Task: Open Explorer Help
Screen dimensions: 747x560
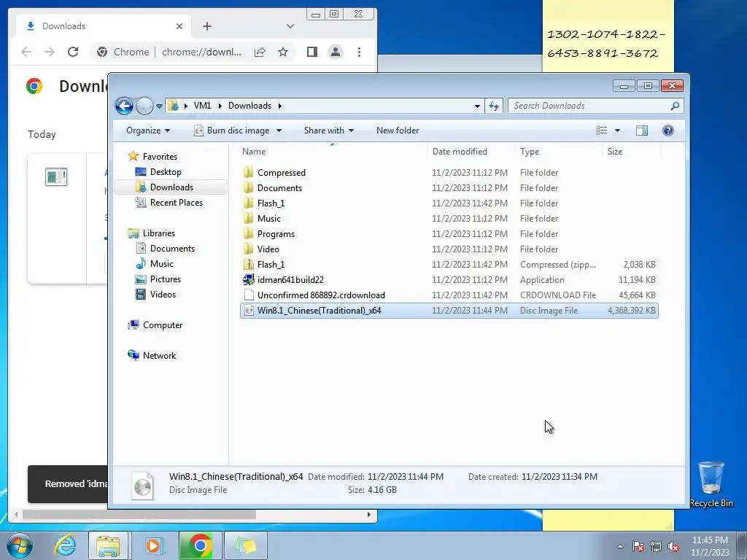Action: [x=668, y=131]
